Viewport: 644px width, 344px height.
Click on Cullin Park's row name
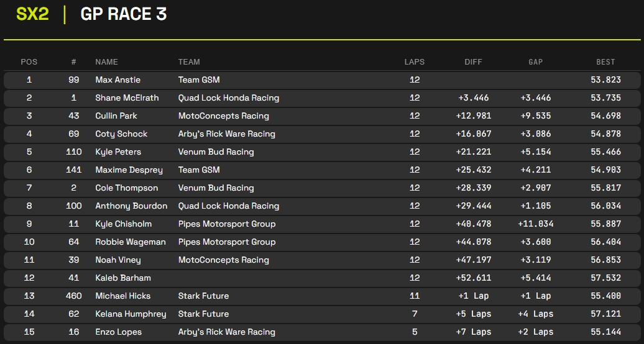pos(116,116)
